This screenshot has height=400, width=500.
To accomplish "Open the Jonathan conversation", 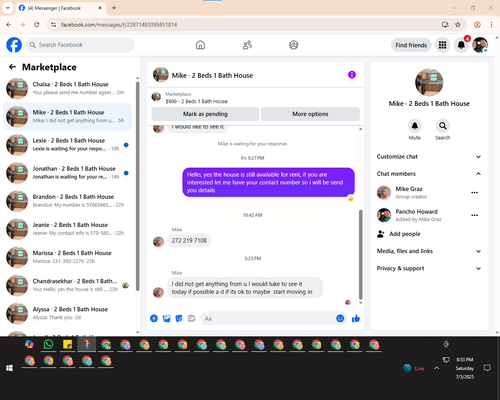I will click(68, 173).
